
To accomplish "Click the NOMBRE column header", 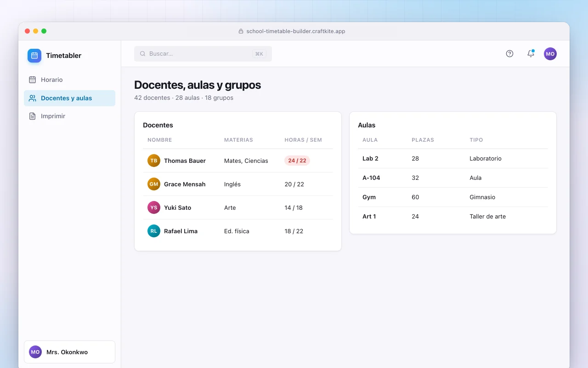I will point(160,140).
